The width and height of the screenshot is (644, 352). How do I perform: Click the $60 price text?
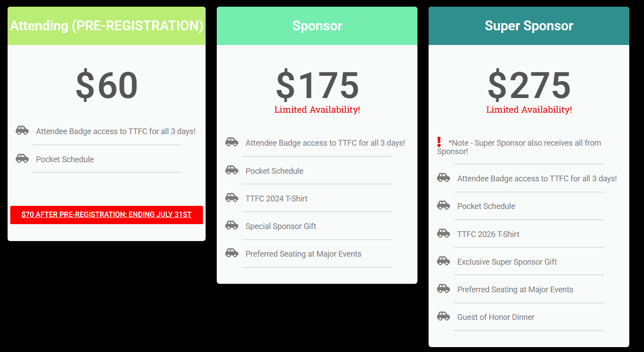pos(107,86)
